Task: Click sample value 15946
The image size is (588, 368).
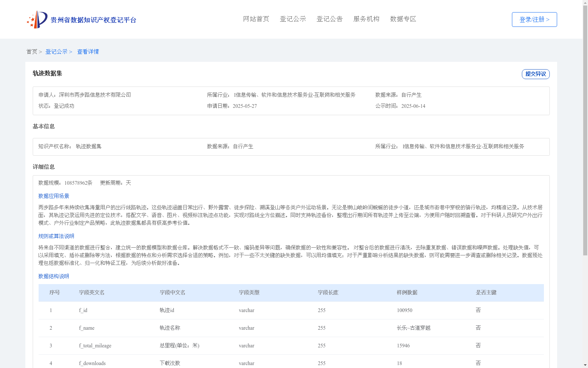Action: (403, 346)
